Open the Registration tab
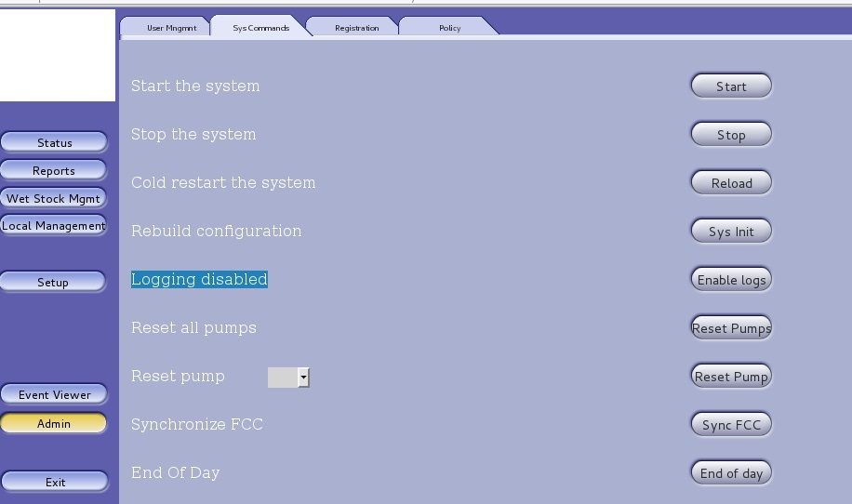 point(356,28)
